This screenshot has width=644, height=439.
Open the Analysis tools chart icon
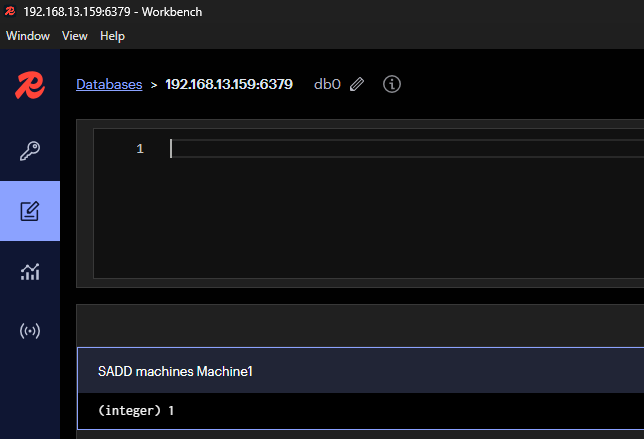30,272
